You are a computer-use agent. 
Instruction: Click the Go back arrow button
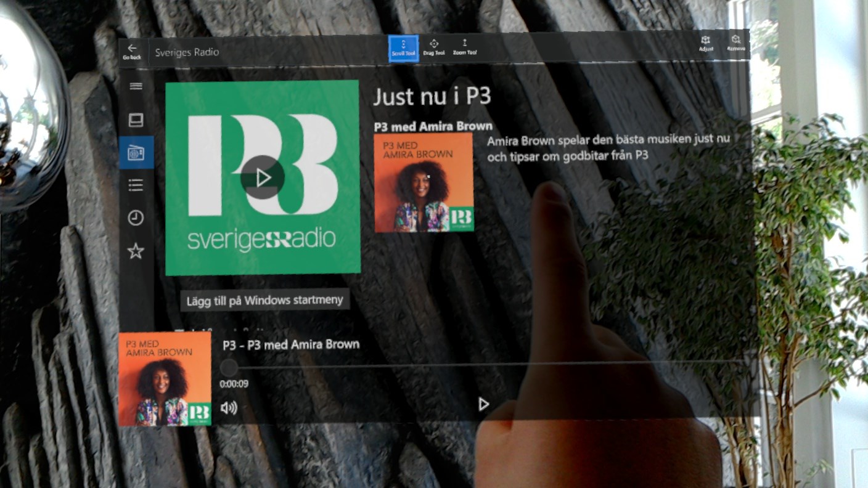coord(132,51)
